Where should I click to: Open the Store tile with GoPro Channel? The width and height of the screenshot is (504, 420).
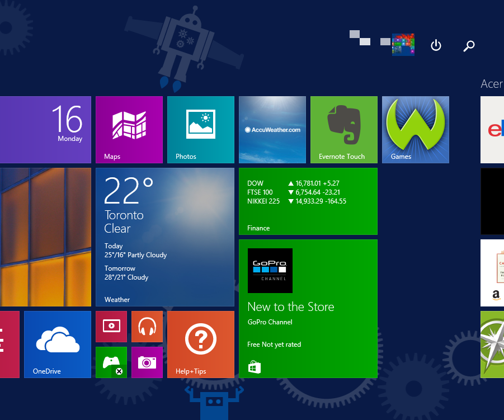tap(308, 309)
